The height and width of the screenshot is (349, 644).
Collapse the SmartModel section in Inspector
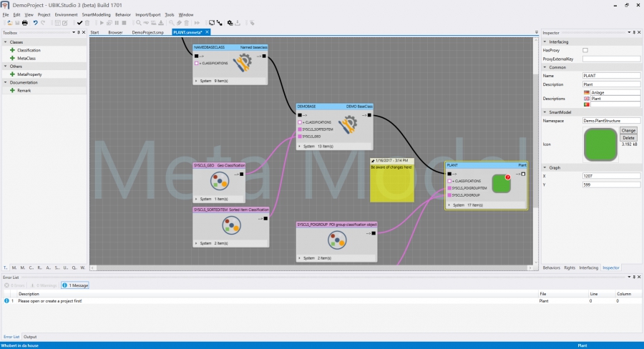click(x=545, y=112)
